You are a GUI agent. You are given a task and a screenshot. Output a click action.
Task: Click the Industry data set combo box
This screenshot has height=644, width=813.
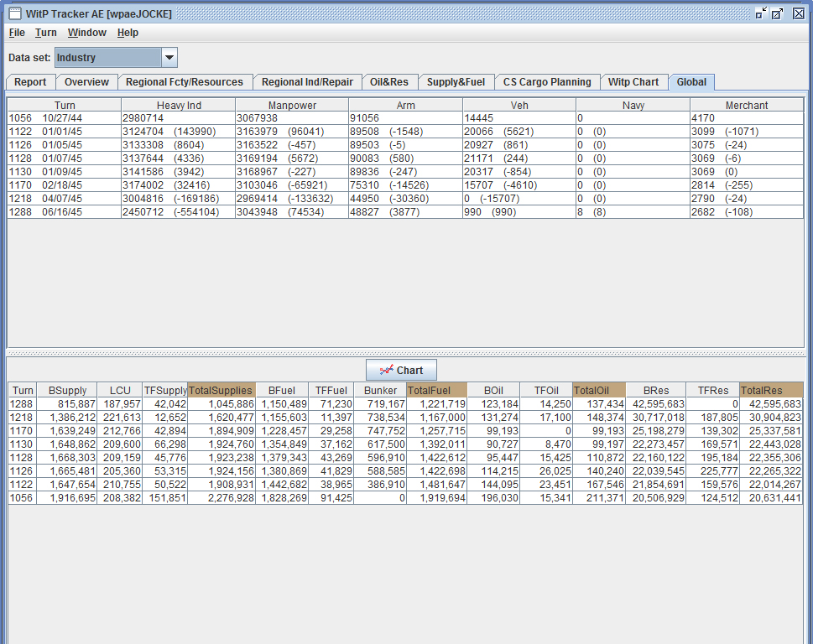click(x=116, y=58)
